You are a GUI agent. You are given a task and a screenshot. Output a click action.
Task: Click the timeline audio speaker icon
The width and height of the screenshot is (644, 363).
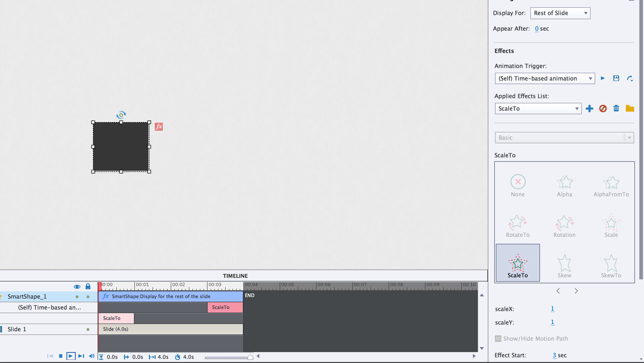coord(92,356)
